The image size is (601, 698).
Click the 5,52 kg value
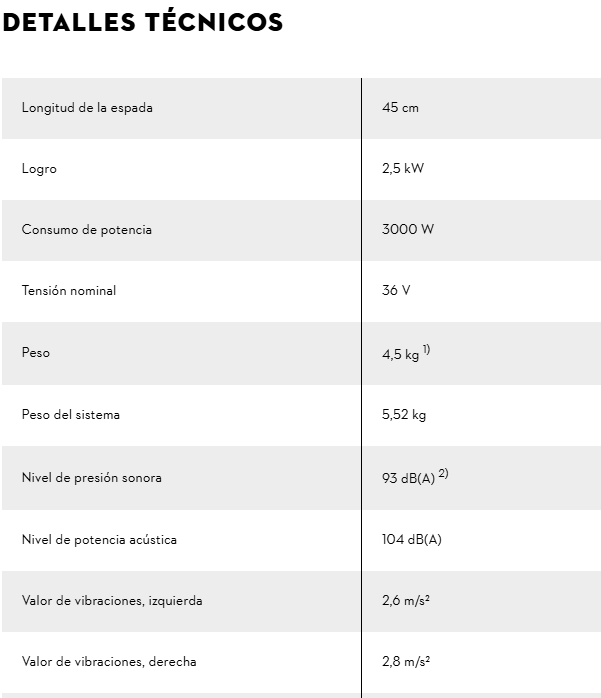pos(404,415)
